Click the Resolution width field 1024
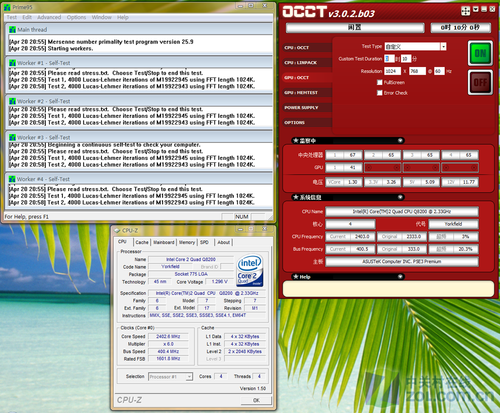Image resolution: width=500 pixels, height=413 pixels. pyautogui.click(x=392, y=71)
